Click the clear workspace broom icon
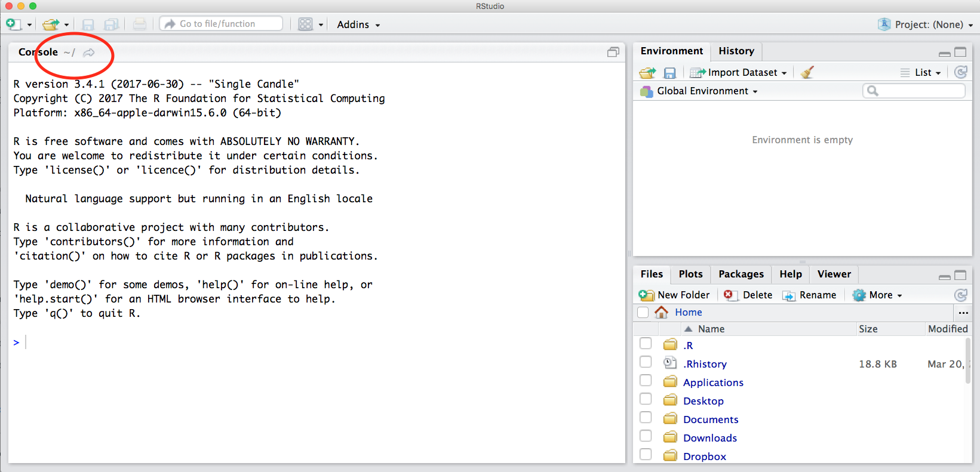980x472 pixels. pos(807,73)
